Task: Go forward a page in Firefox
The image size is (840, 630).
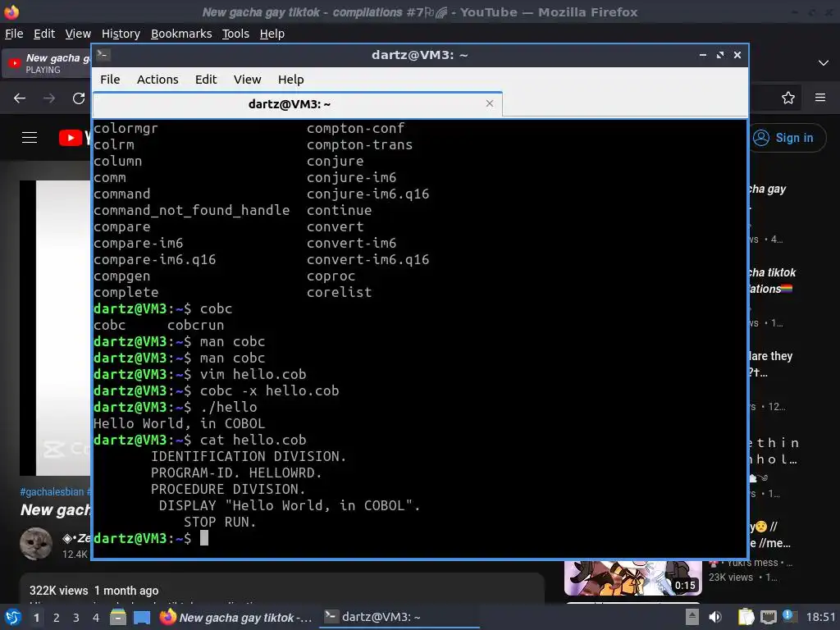Action: pos(49,98)
